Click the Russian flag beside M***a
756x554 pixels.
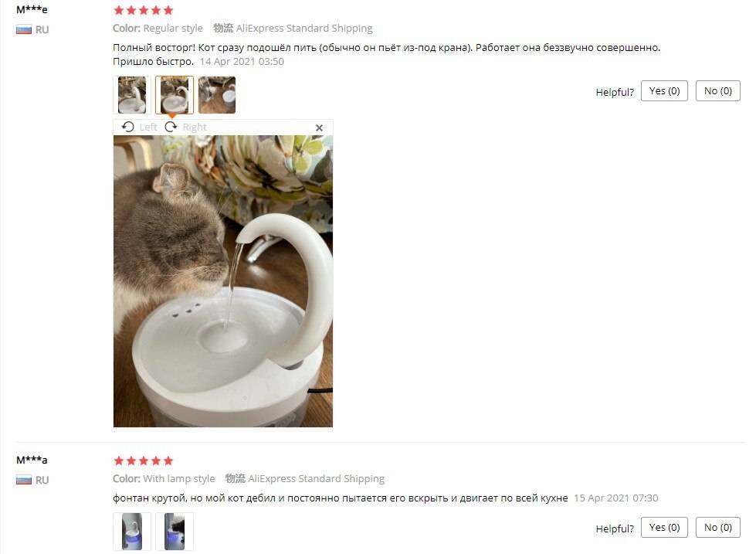[24, 480]
